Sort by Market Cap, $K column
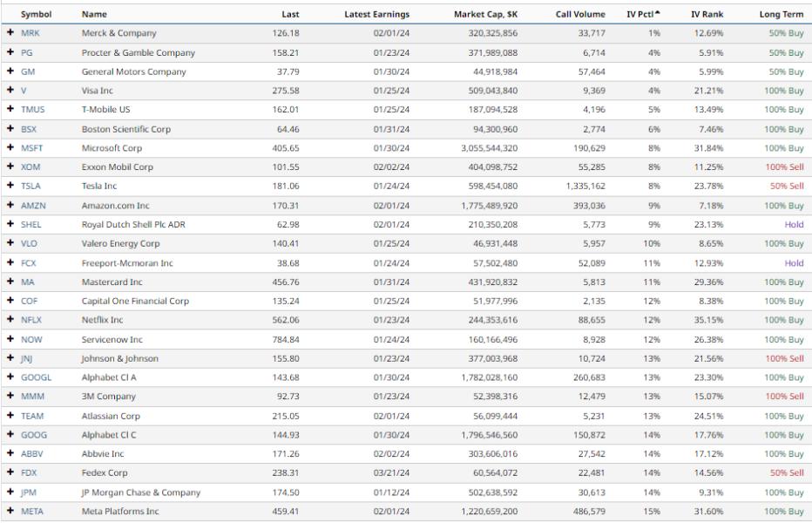Image resolution: width=812 pixels, height=523 pixels. click(486, 15)
